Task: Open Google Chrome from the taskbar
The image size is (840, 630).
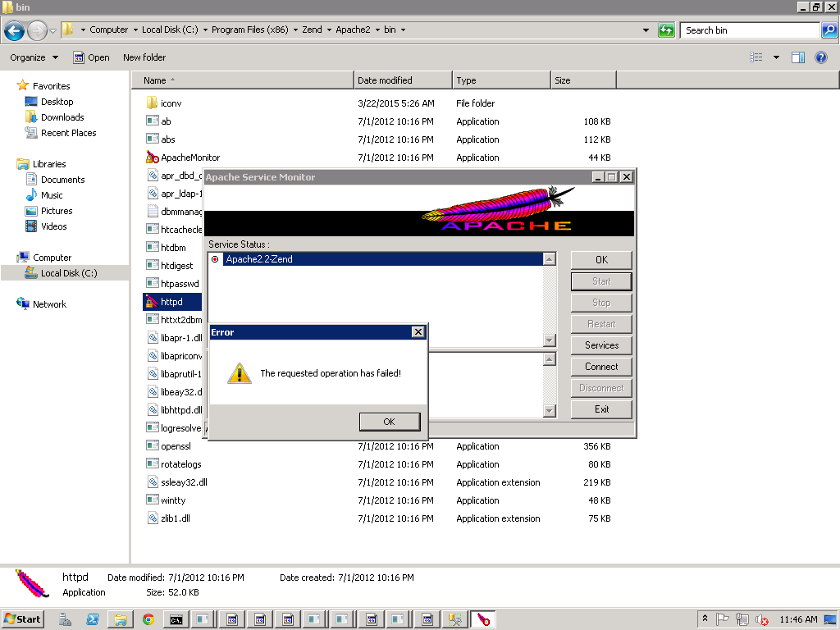Action: [148, 619]
